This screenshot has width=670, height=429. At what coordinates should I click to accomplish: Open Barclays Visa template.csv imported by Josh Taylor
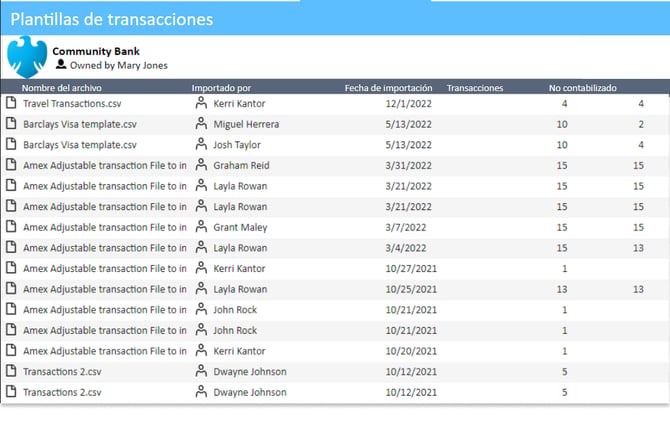click(x=79, y=145)
